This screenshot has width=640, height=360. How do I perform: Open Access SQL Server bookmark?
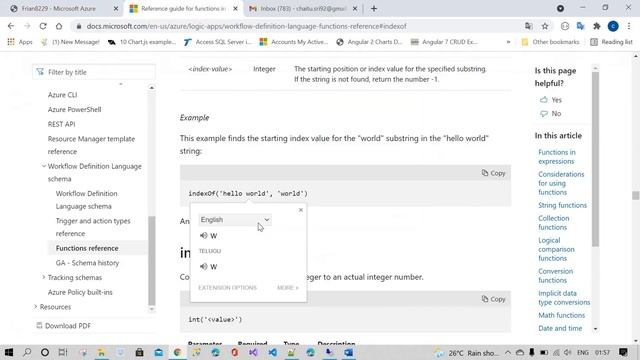[x=218, y=42]
